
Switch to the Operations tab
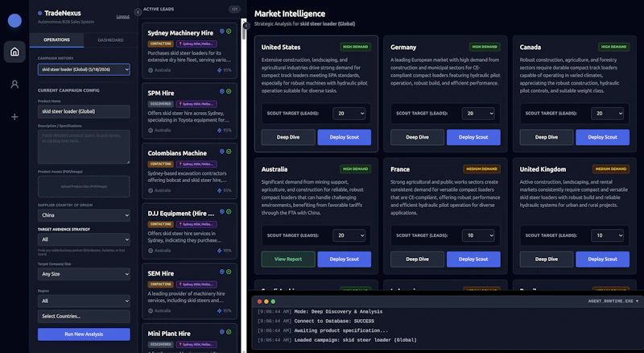pos(56,40)
